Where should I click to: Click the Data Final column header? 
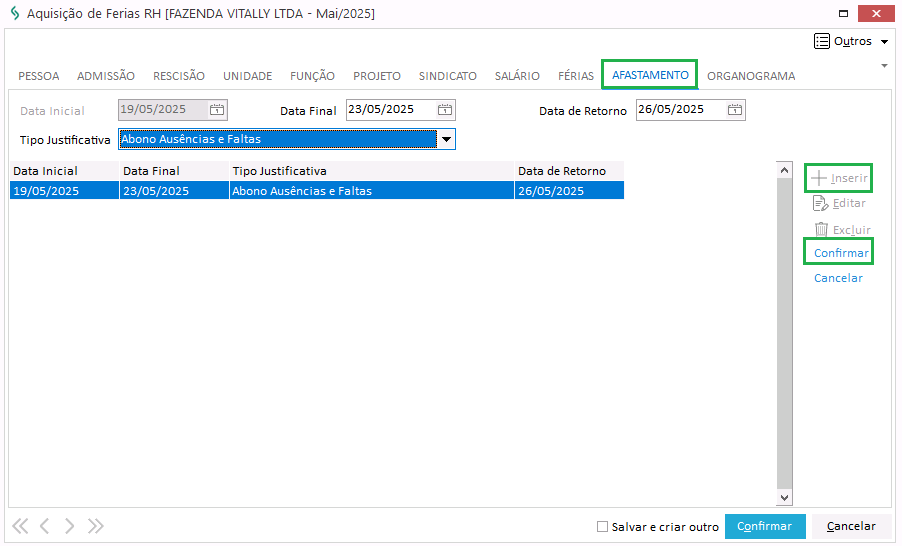174,171
